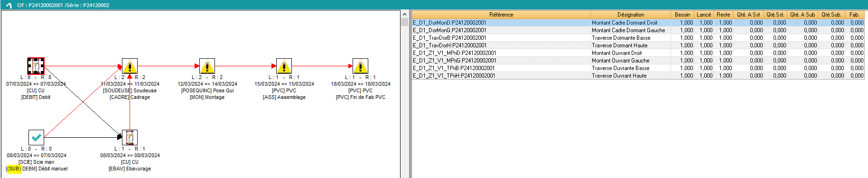Click date range '12/03/2024 => 14/03/2024'
868x178 pixels.
[x=207, y=84]
